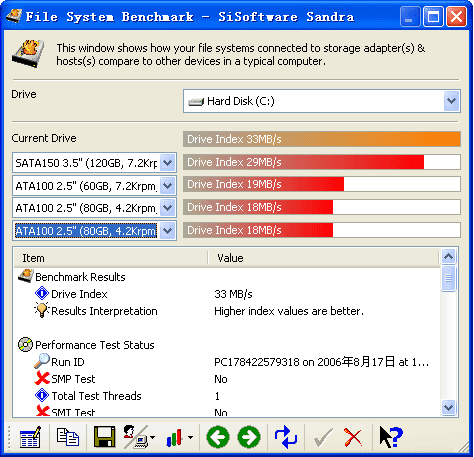The image size is (474, 457).
Task: Click the copy documents toolbar icon
Action: click(68, 437)
